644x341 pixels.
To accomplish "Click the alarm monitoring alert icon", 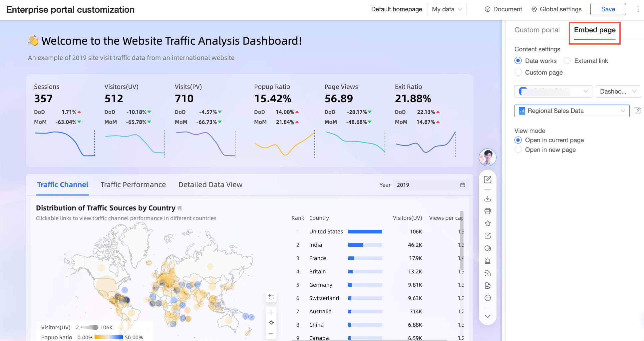I will click(x=487, y=261).
